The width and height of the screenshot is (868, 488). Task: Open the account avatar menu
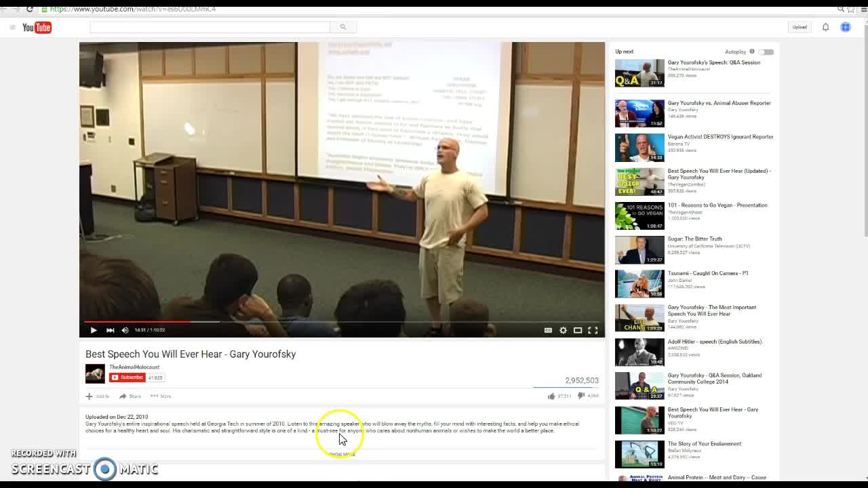(x=846, y=27)
